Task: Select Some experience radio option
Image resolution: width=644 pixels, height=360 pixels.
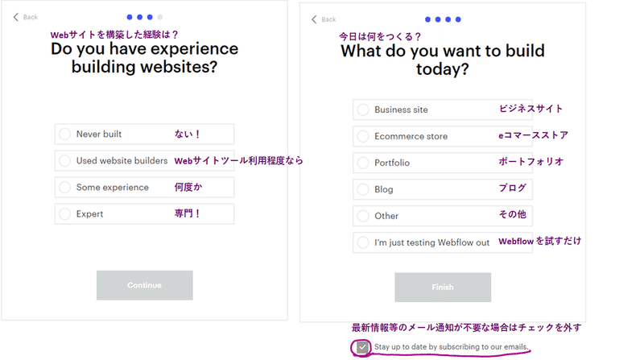Action: click(x=65, y=187)
